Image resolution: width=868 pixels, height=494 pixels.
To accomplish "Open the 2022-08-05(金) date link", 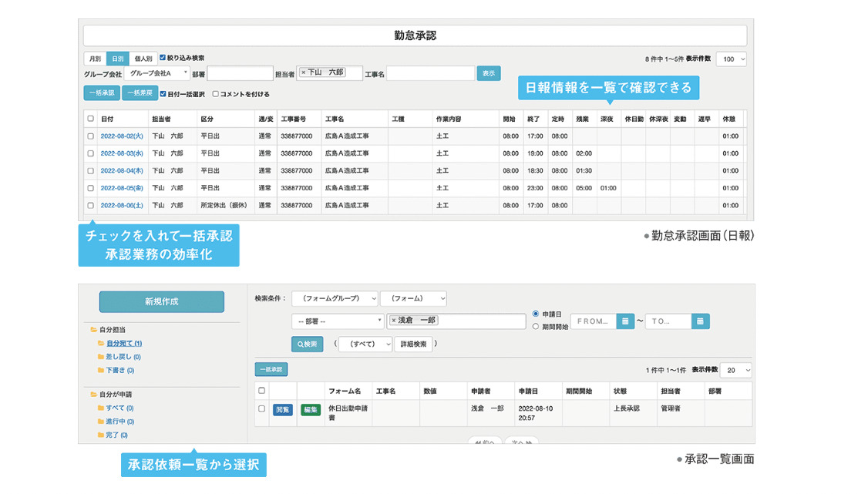I will coord(122,188).
